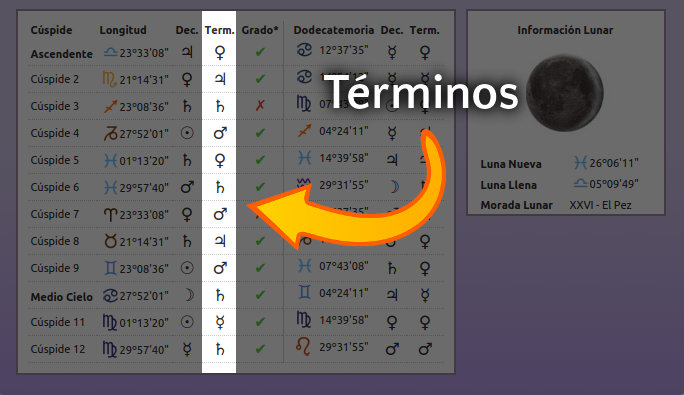Select the Cúspide 5 label
The width and height of the screenshot is (684, 395).
(55, 161)
